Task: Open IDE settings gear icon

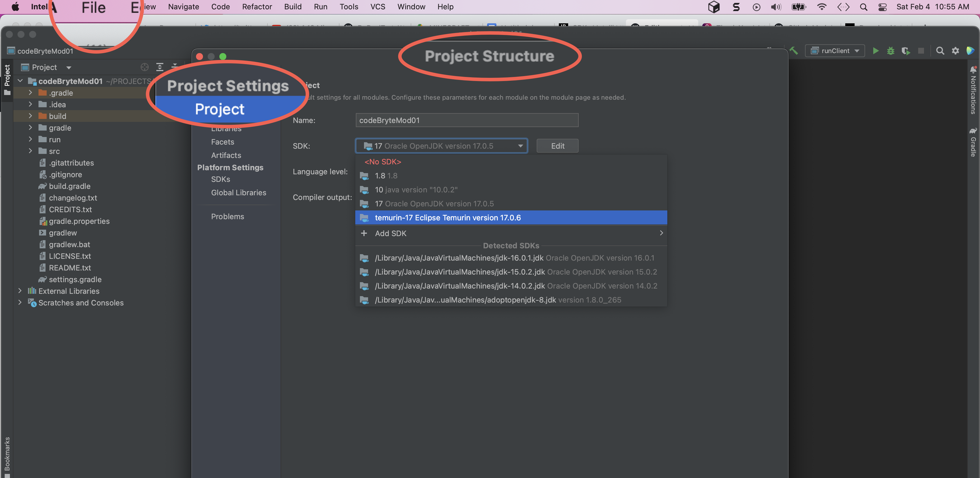Action: [x=955, y=51]
